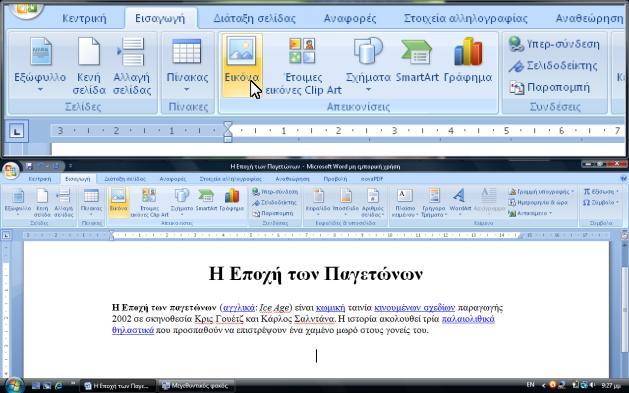Expand the Αντικείμενο object dropdown
629x393 pixels.
click(x=550, y=213)
